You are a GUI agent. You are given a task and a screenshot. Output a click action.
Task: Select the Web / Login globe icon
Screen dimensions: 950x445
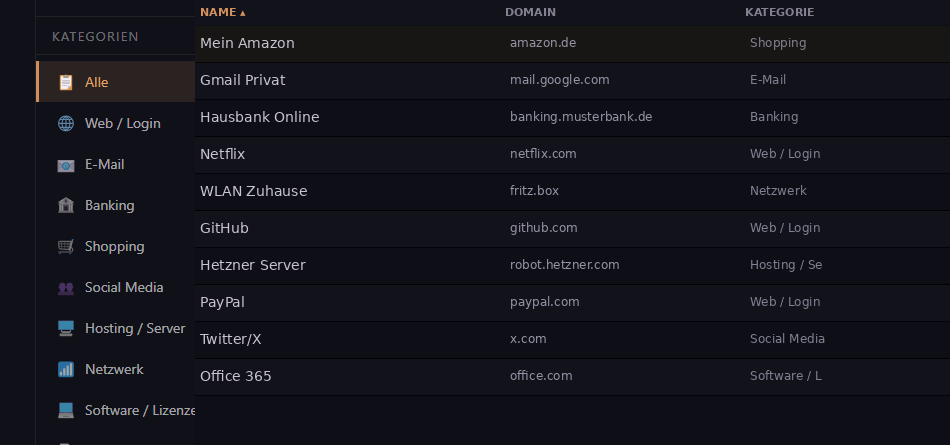tap(66, 123)
